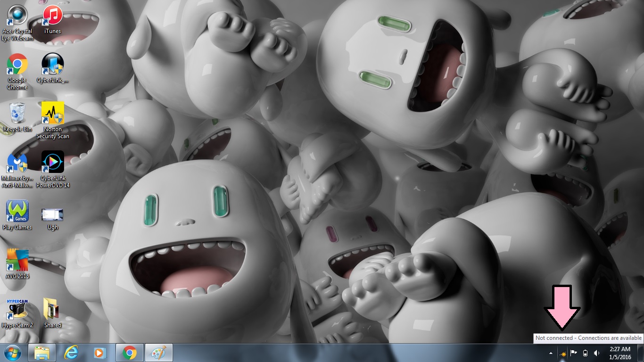644x362 pixels.
Task: Click the battery power tray icon
Action: coord(585,353)
